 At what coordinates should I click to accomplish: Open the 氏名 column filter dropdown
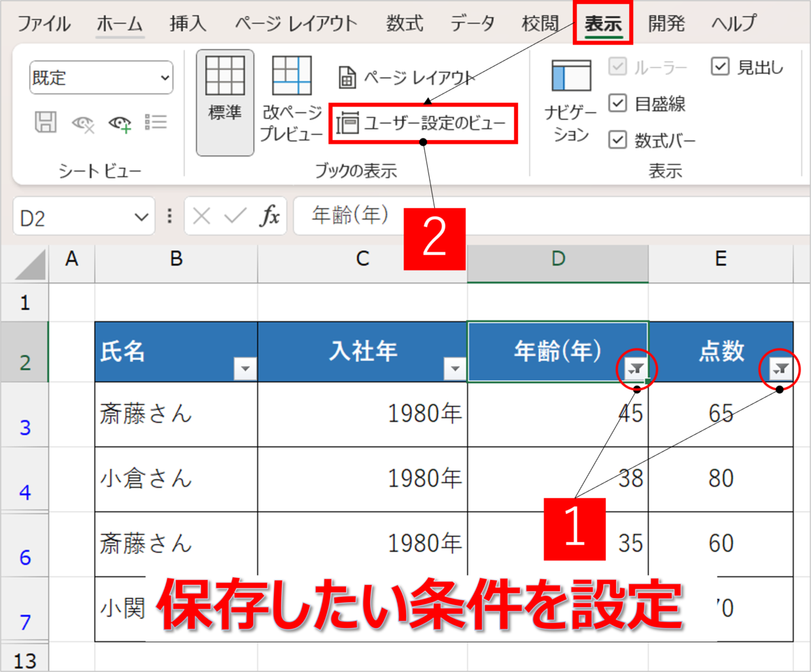click(245, 369)
